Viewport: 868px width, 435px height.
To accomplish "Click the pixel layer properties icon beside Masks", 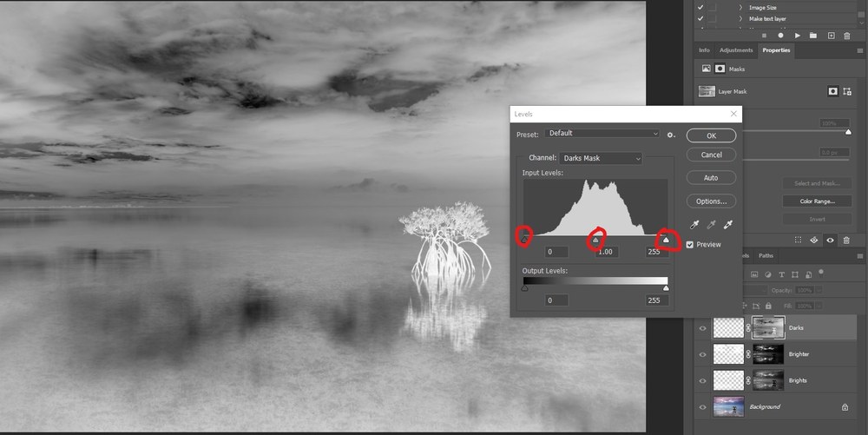I will point(706,69).
